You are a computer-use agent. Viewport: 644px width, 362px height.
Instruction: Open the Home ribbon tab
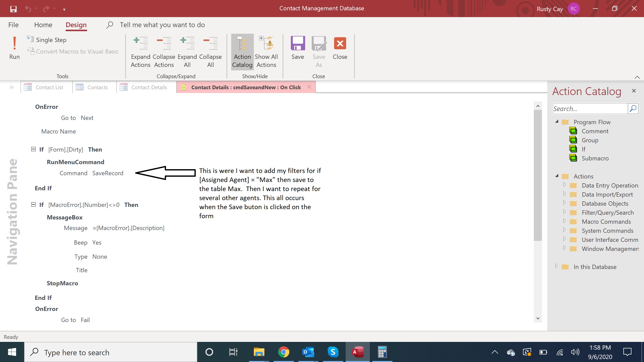pos(43,25)
